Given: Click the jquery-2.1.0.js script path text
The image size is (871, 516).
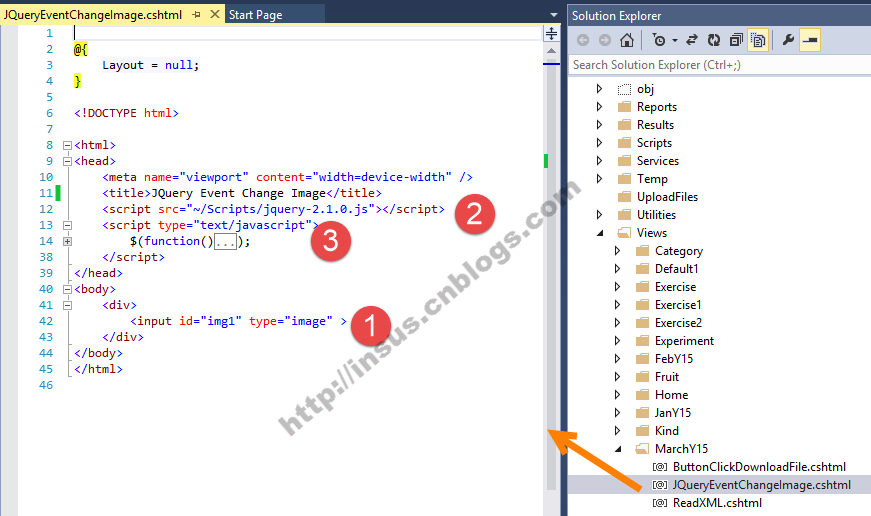Looking at the screenshot, I should [280, 209].
